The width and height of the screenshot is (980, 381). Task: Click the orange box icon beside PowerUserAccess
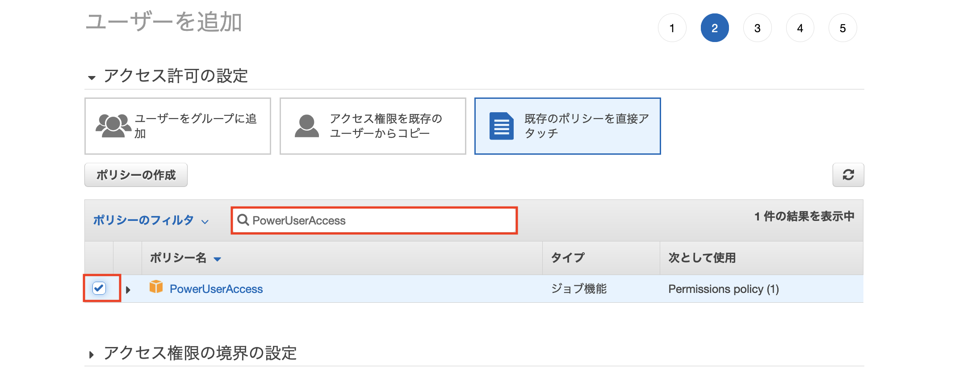pyautogui.click(x=156, y=287)
